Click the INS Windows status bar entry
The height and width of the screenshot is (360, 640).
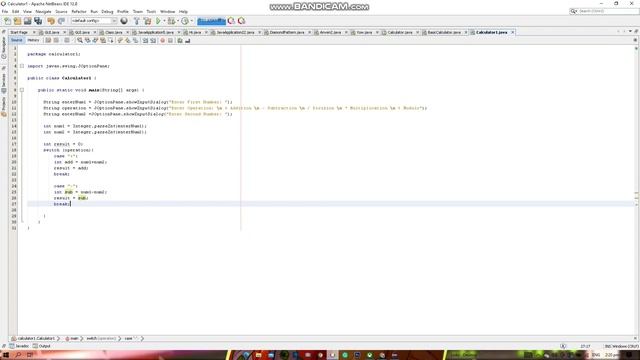pos(622,346)
